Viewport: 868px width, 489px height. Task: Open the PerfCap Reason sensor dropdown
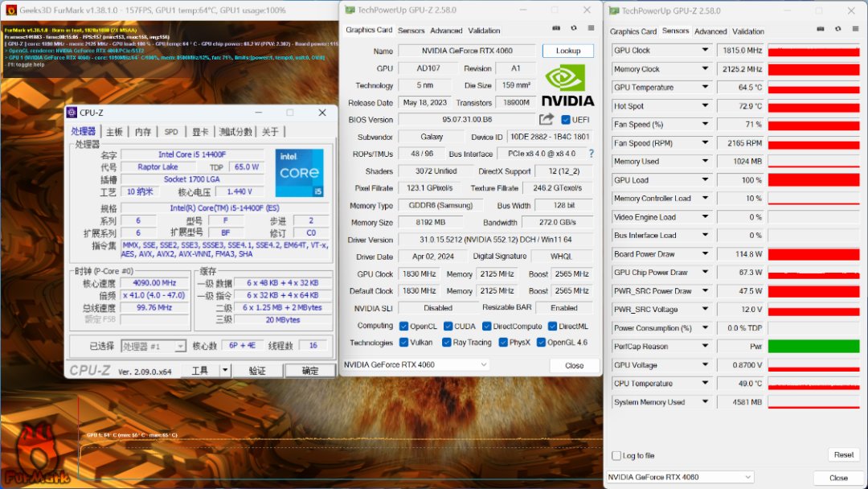705,346
